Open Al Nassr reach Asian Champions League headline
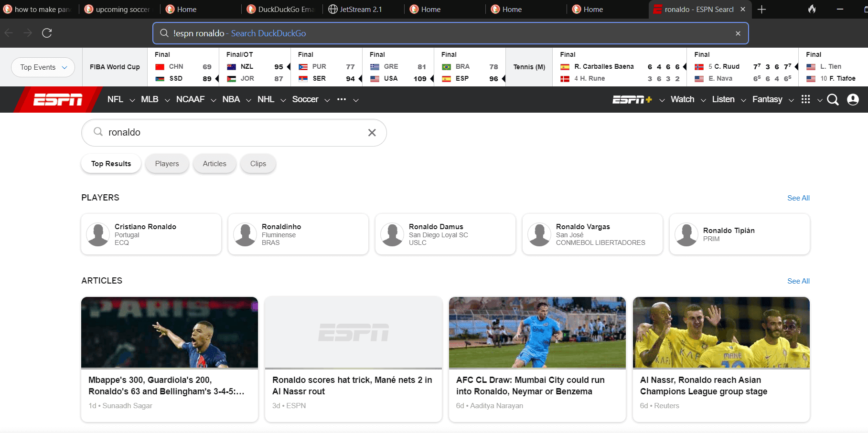The width and height of the screenshot is (868, 433). (x=704, y=386)
